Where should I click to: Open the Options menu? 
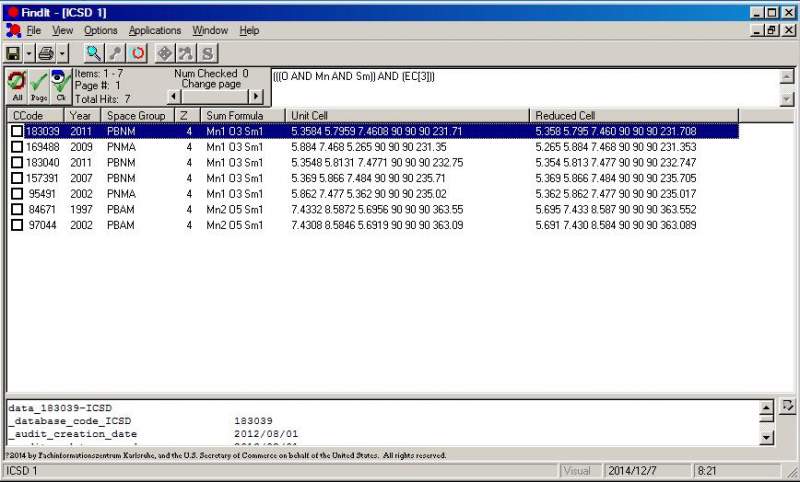tap(101, 31)
